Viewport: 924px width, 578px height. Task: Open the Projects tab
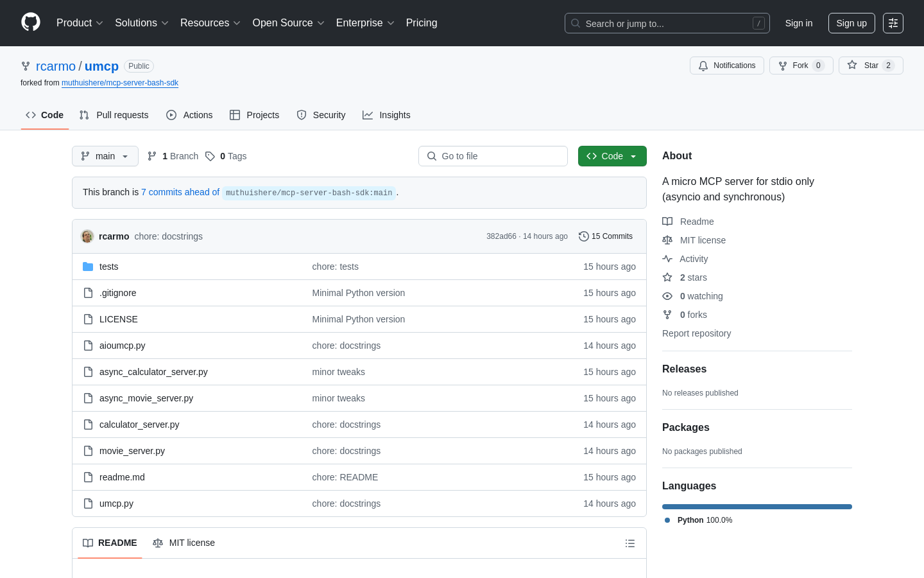coord(255,115)
